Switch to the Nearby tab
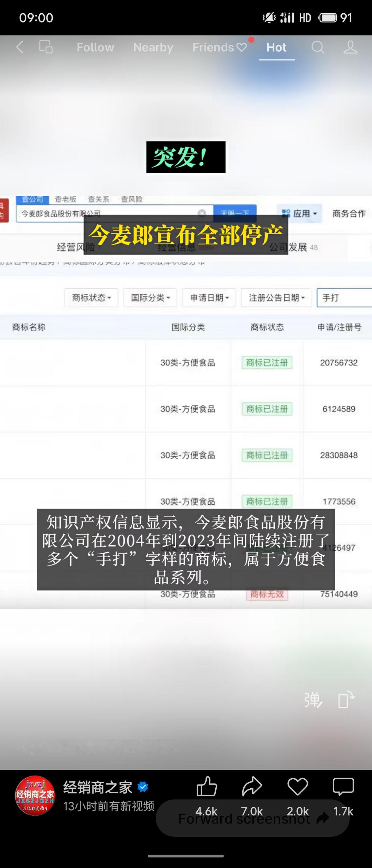Viewport: 372px width, 868px height. point(153,47)
